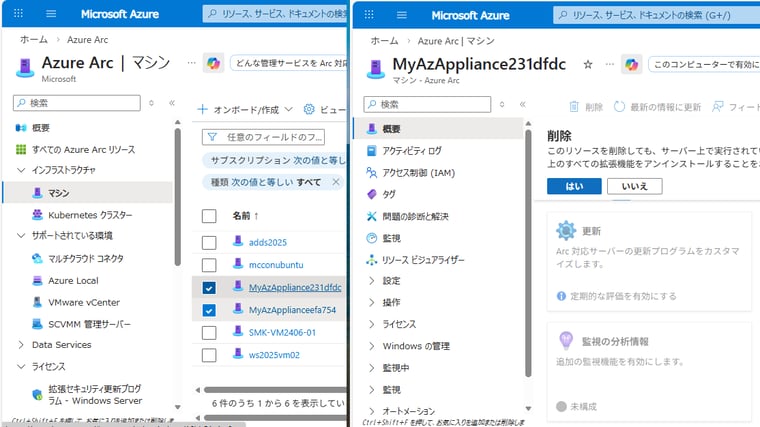
Task: Open the MyAzApplianceefa754 machine link
Action: click(292, 310)
